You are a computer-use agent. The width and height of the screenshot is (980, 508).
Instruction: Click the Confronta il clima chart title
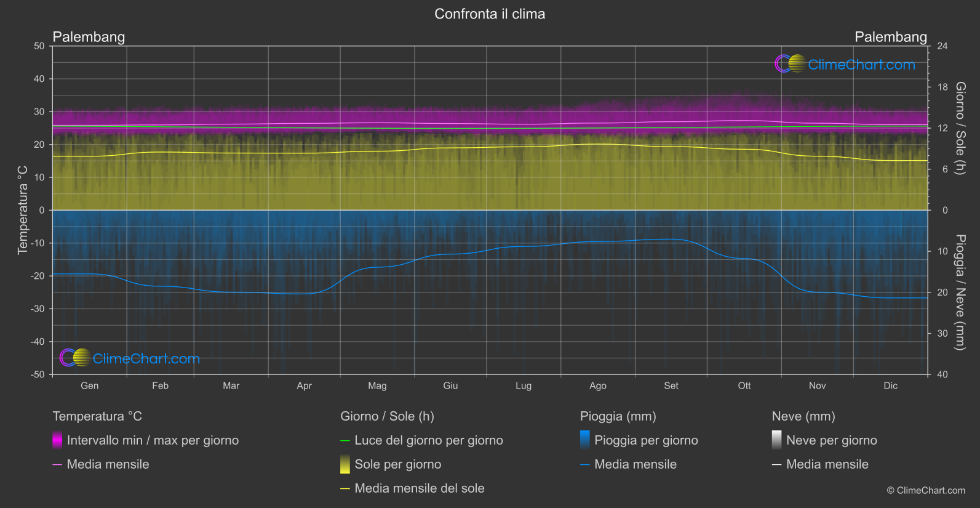click(x=490, y=14)
